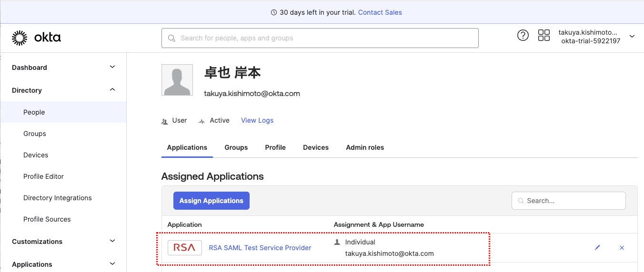Open the help question mark icon
This screenshot has height=272, width=644.
pos(523,35)
